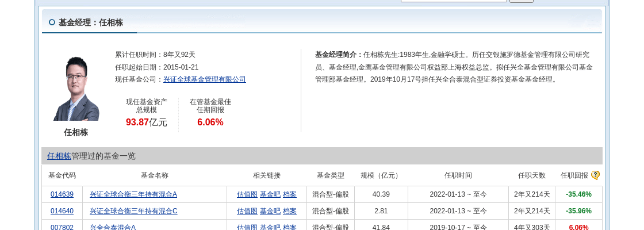Click the -35.46% return value
The width and height of the screenshot is (644, 230).
578,194
